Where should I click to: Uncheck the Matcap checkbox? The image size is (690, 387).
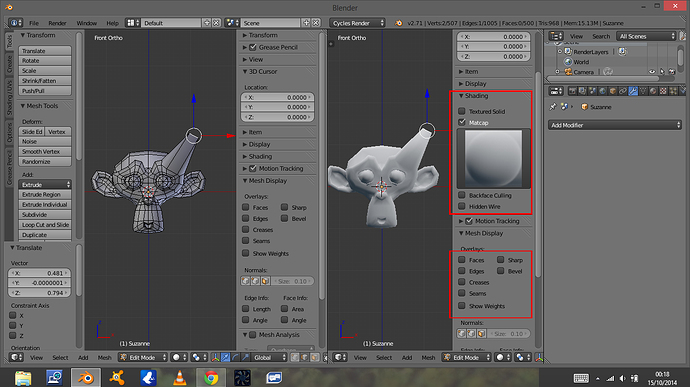pos(462,122)
